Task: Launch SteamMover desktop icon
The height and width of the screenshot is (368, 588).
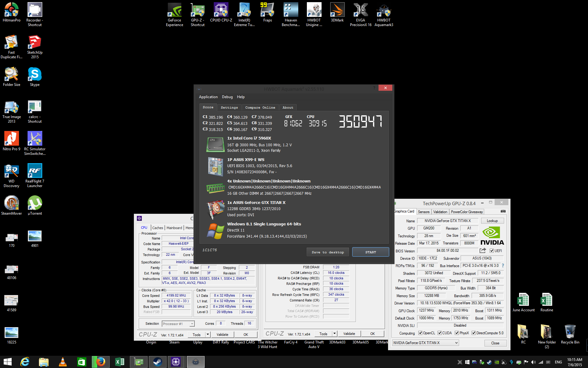Action: click(x=12, y=205)
